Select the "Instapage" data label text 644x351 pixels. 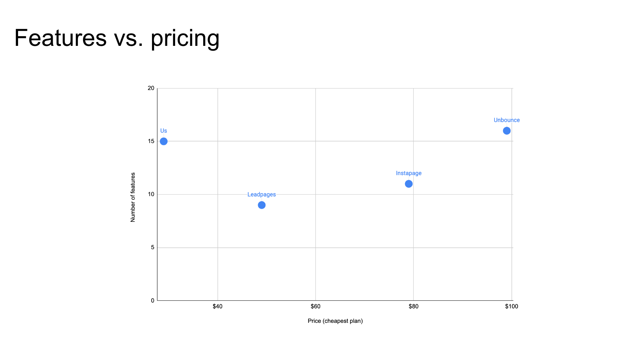pos(409,173)
